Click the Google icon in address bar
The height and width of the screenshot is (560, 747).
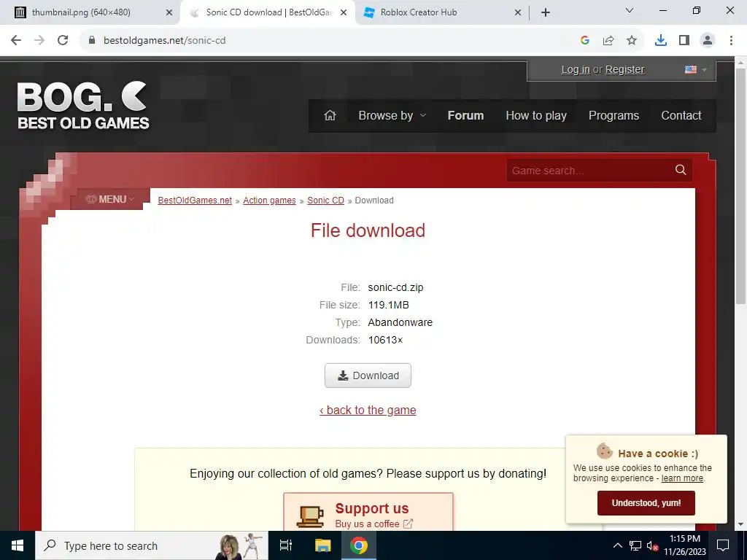coord(585,41)
